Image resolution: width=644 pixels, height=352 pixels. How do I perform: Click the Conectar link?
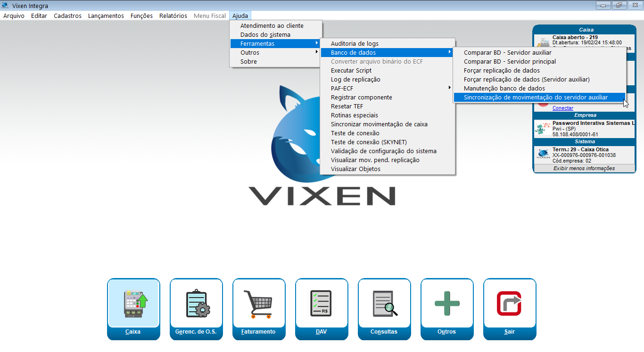pyautogui.click(x=562, y=108)
